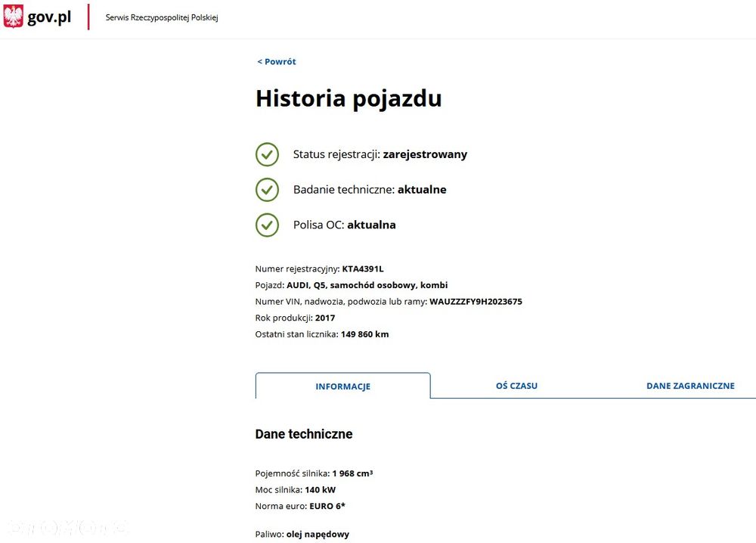Switch to the OŚ CZASU tab

point(516,386)
